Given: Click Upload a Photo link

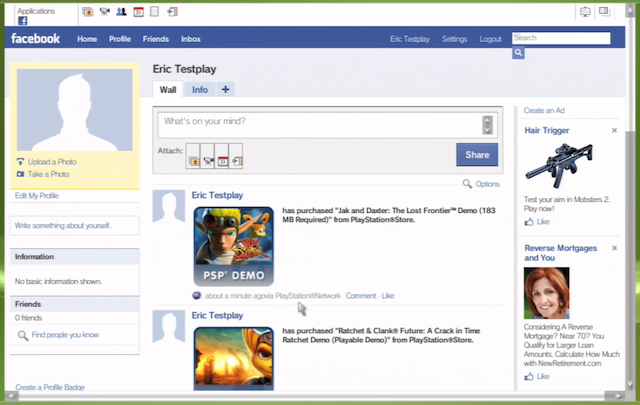Looking at the screenshot, I should (x=52, y=162).
